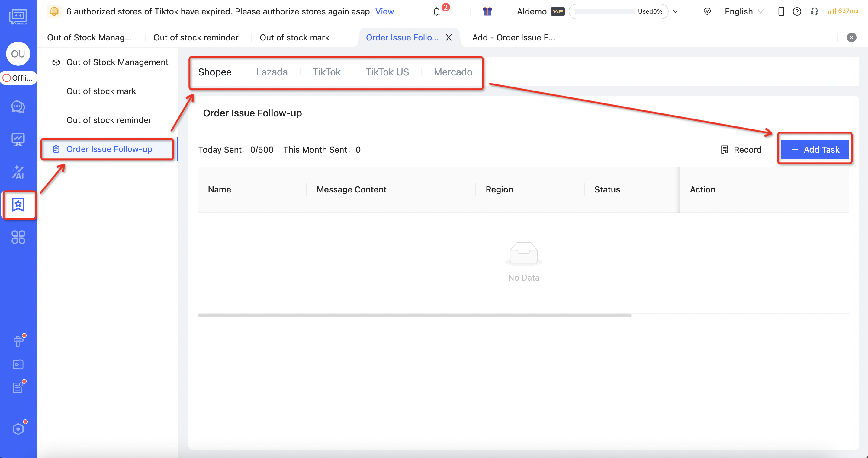This screenshot has width=868, height=458.
Task: Click the Order Issue Follow-up clipboard icon
Action: coord(56,149)
